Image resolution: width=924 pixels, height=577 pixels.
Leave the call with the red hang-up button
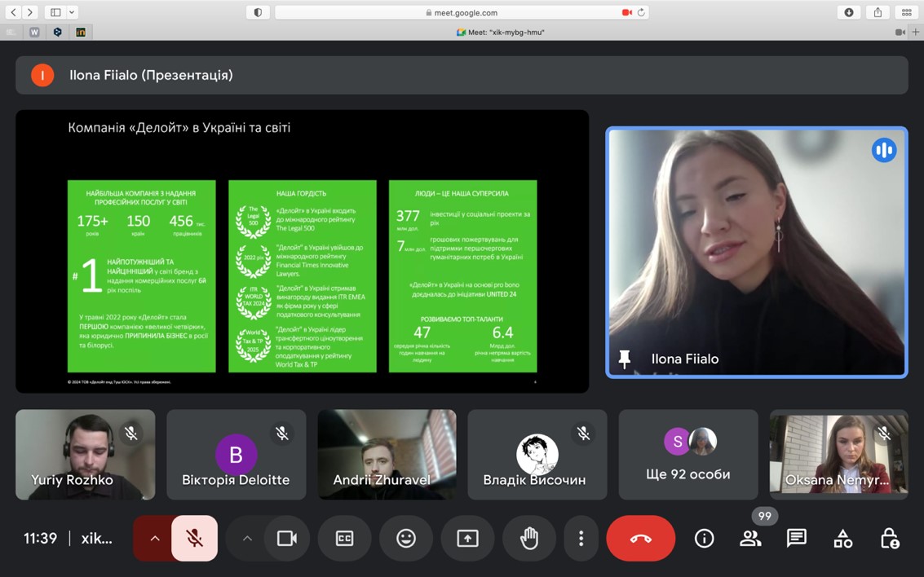click(x=640, y=538)
